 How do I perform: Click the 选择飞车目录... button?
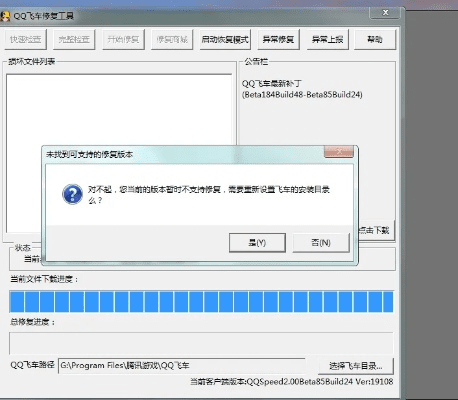(x=356, y=366)
